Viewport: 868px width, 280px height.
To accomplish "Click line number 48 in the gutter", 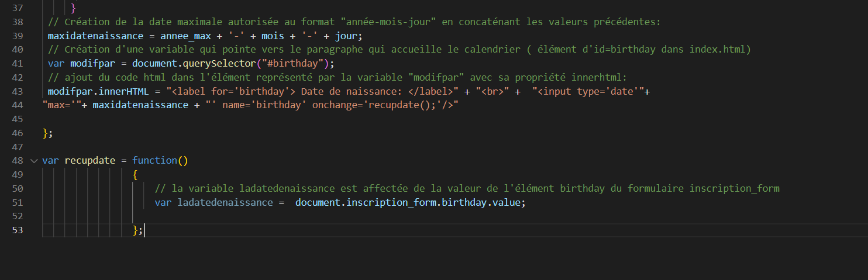I will [x=17, y=161].
